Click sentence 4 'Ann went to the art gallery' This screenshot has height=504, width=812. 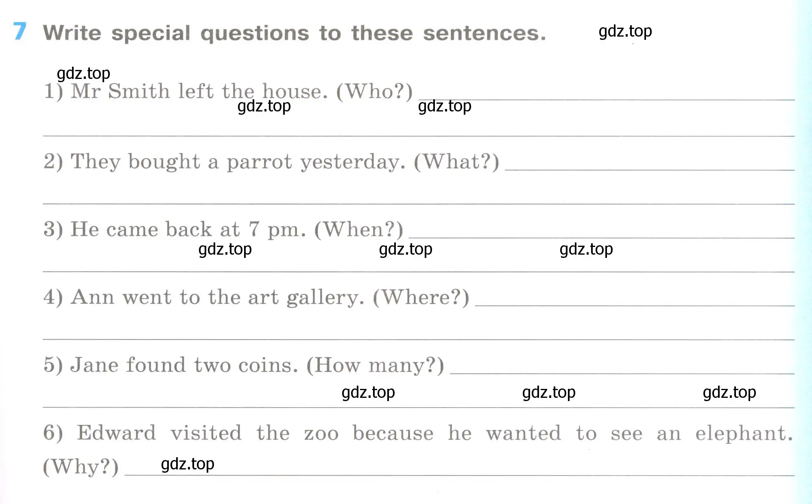[218, 297]
